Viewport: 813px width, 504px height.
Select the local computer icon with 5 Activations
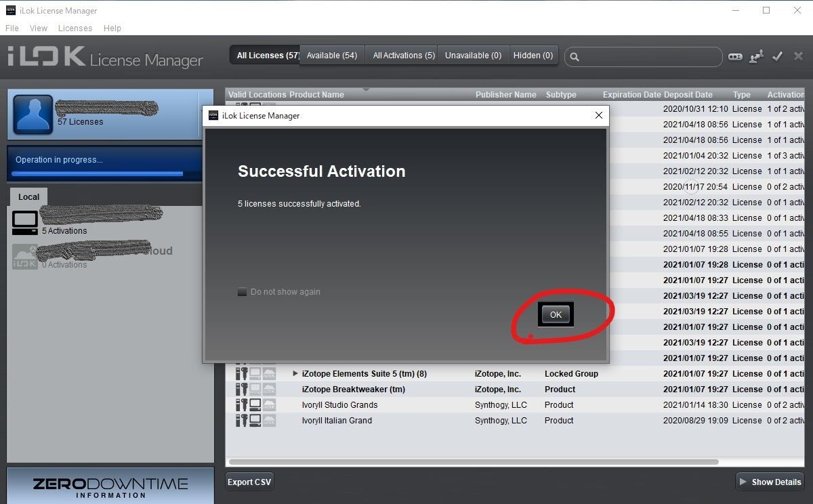25,223
